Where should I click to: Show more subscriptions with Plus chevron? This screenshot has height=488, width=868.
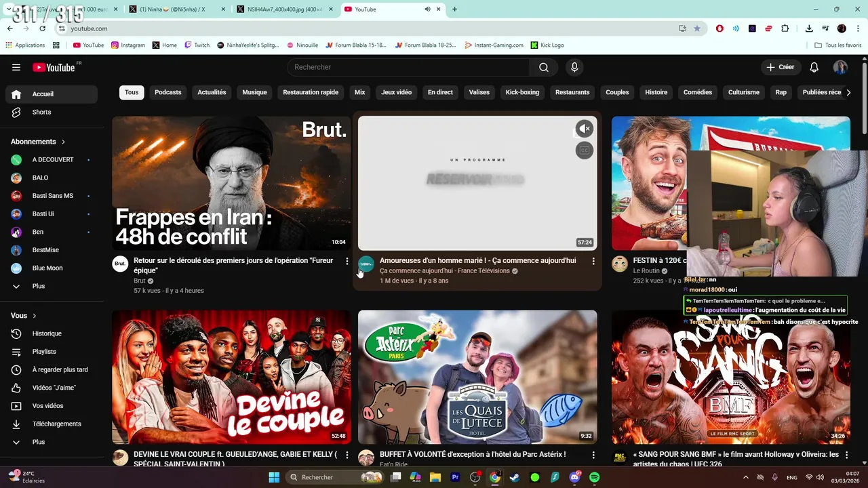(x=52, y=286)
